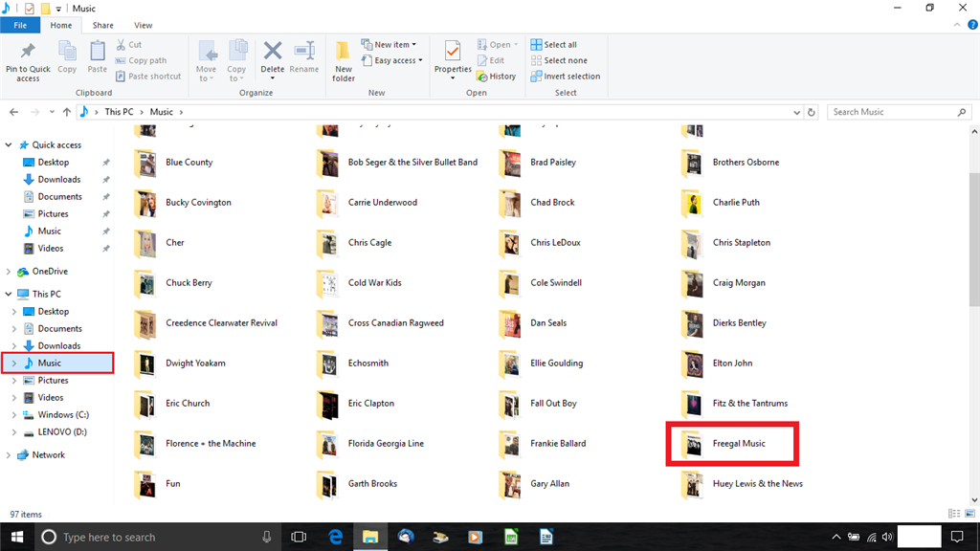Select the Fall Out Boy folder
Screen dimensions: 980x551
tap(538, 403)
